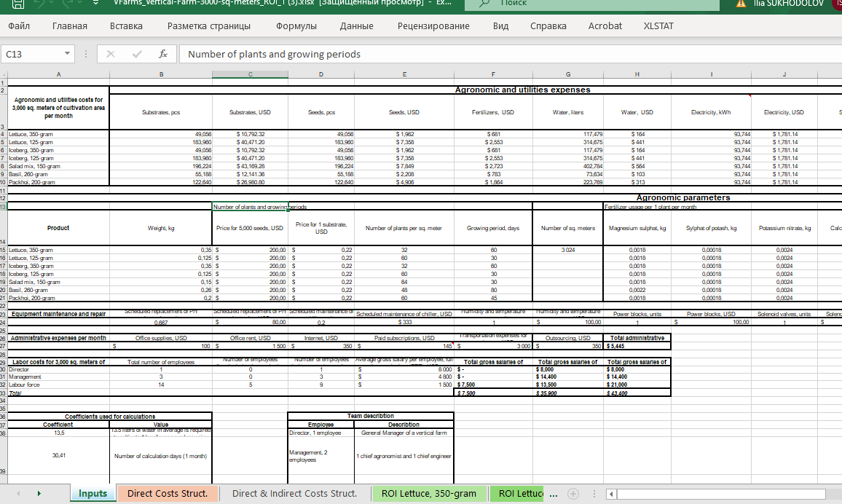This screenshot has width=842, height=504.
Task: Click the Redo icon
Action: (67, 4)
